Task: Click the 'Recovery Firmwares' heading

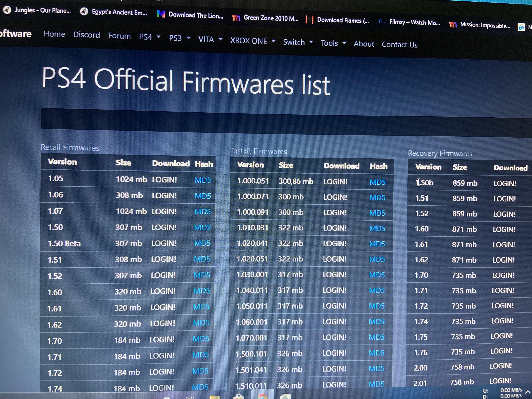Action: 440,153
